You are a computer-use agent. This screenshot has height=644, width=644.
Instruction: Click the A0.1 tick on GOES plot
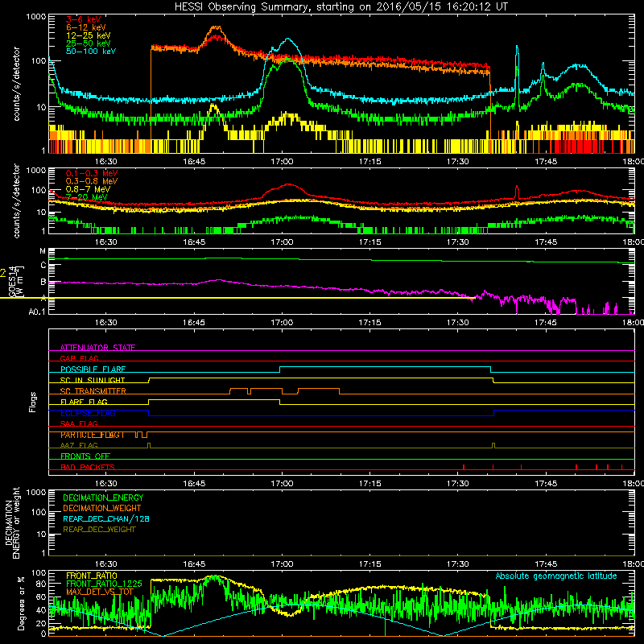tap(37, 312)
